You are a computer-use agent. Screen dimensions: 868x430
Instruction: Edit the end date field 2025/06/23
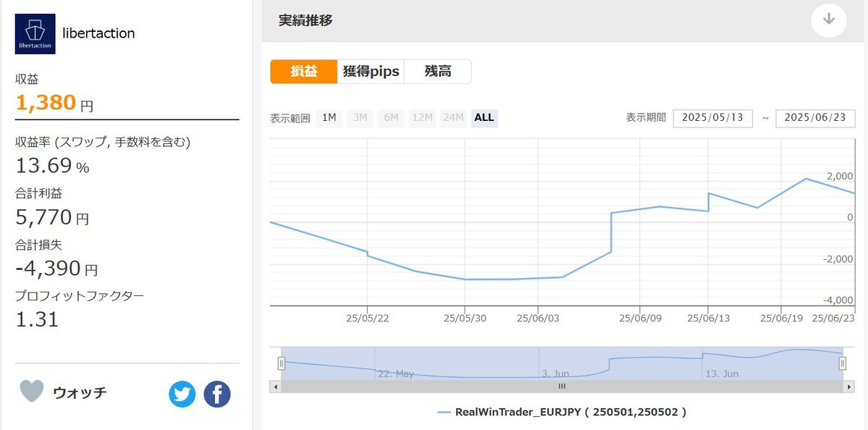coord(815,118)
